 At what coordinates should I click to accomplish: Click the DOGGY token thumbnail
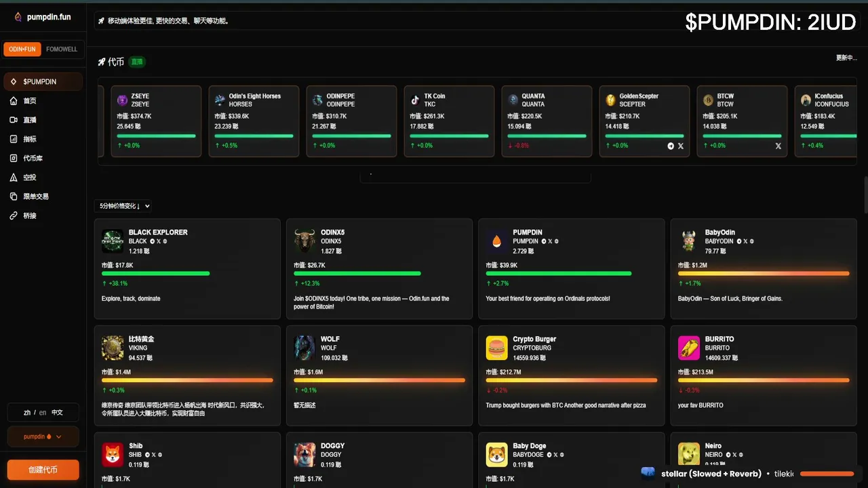(x=304, y=455)
